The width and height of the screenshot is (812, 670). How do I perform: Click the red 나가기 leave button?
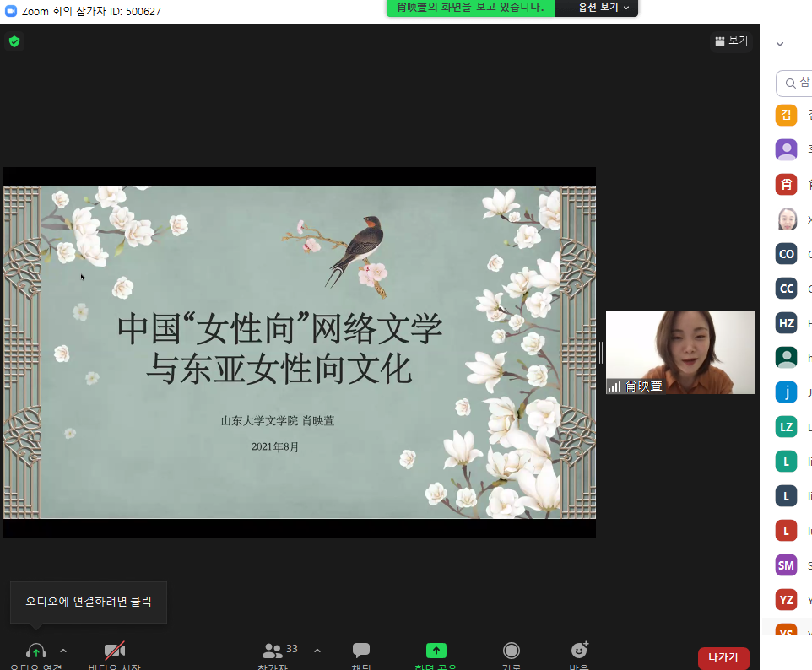723,657
